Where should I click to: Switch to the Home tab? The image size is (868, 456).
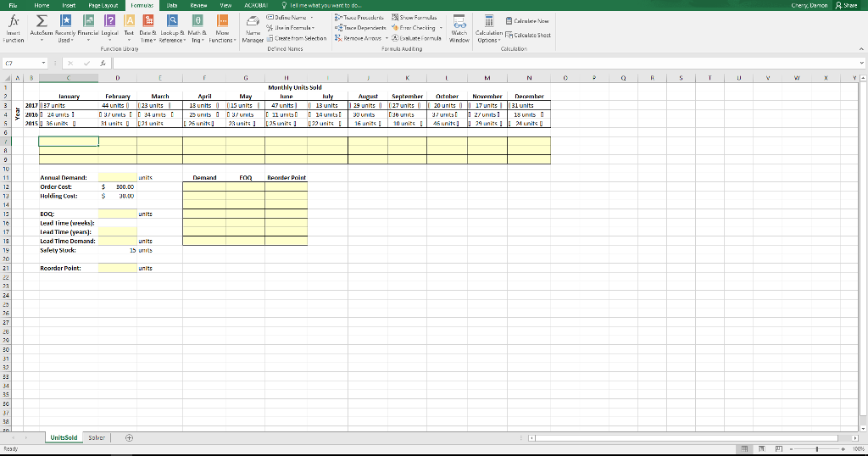tap(42, 5)
